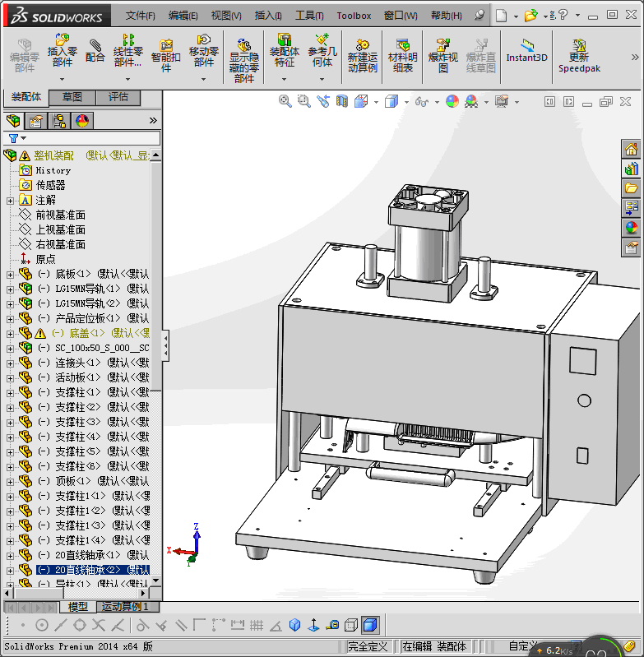Viewport: 644px width, 657px height.
Task: Open the 编辑(E) menu
Action: click(x=183, y=16)
